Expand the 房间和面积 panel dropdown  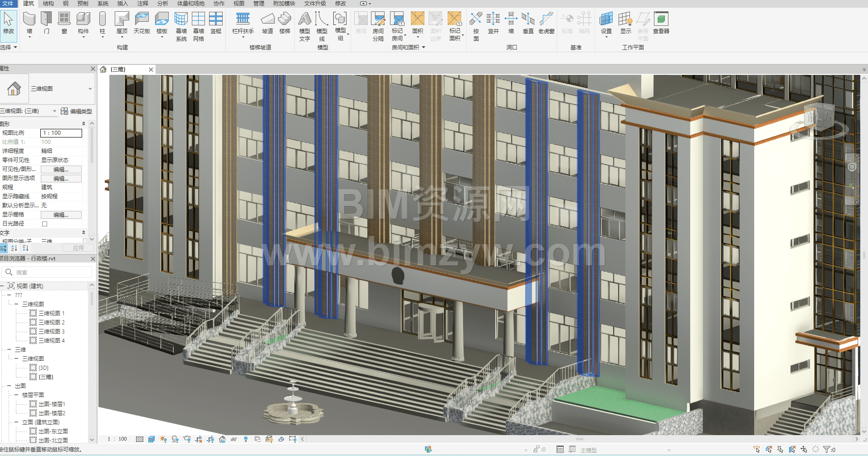424,47
